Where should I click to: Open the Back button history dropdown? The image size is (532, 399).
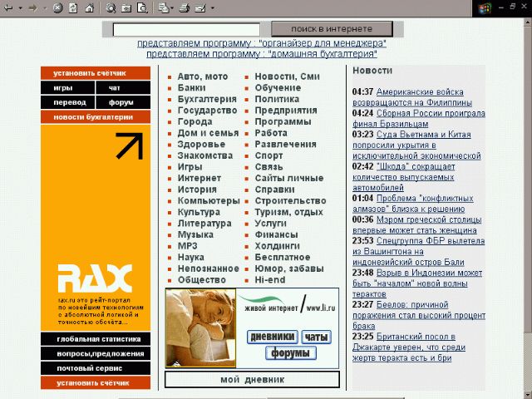pyautogui.click(x=20, y=8)
